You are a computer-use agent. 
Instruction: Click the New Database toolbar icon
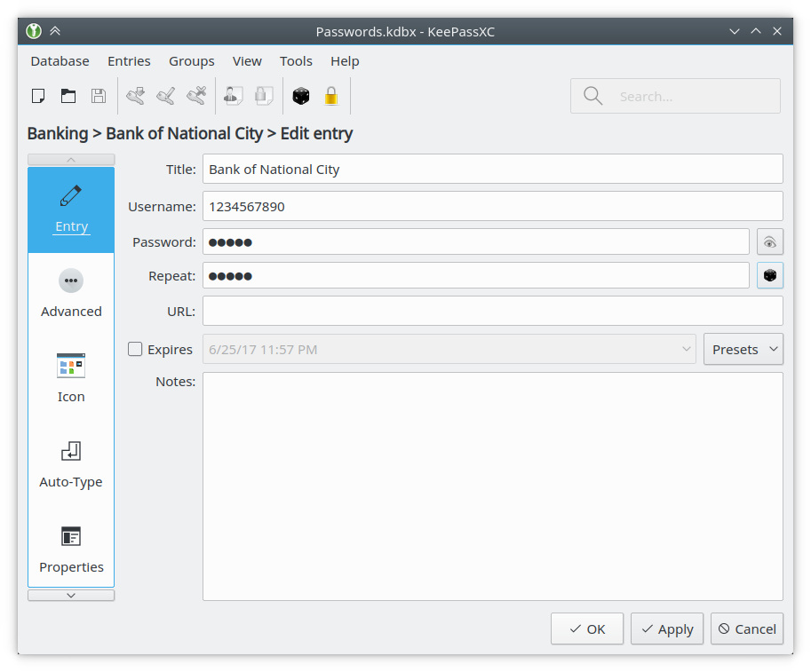tap(38, 96)
